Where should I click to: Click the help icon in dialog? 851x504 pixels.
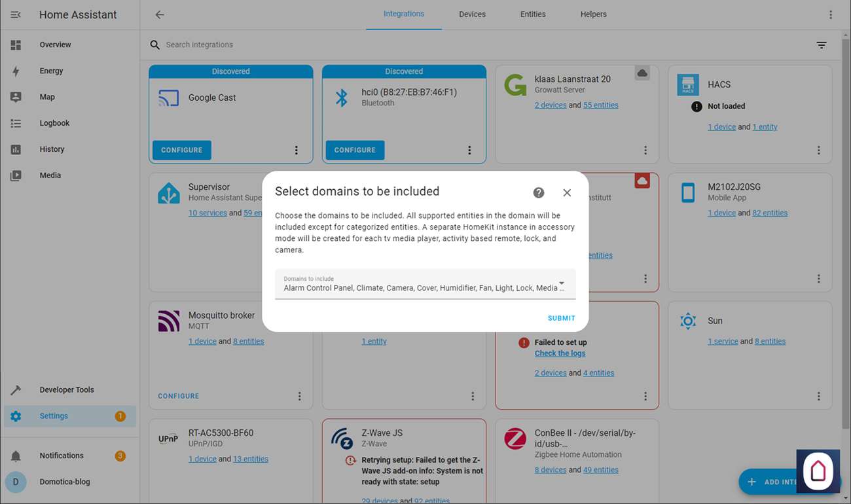click(539, 192)
